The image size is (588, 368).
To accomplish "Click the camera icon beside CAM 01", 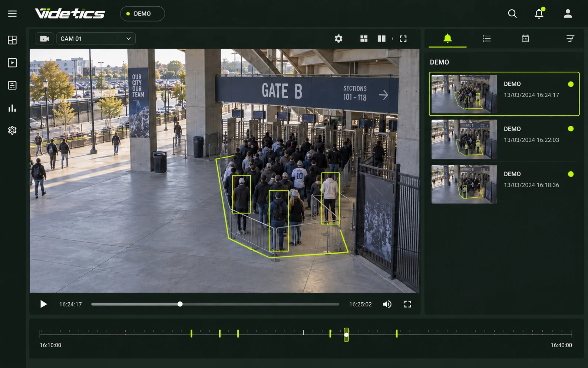I will pos(44,39).
